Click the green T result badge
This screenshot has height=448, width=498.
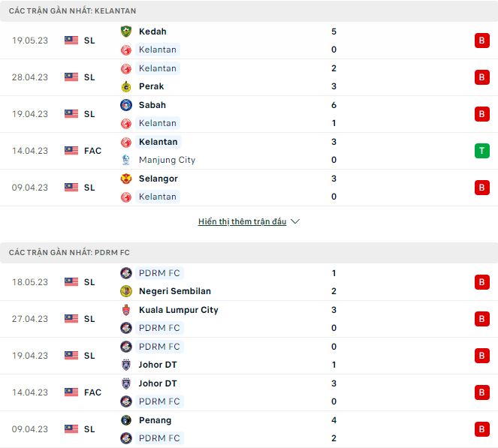click(x=481, y=151)
